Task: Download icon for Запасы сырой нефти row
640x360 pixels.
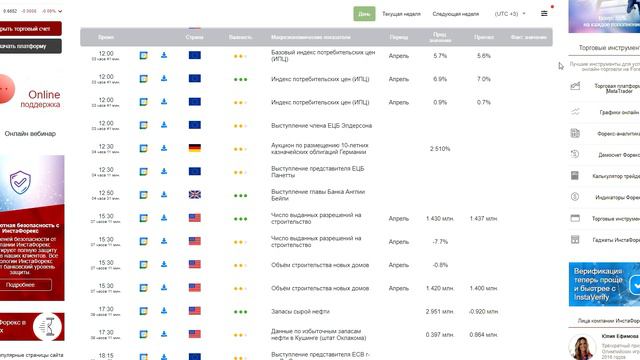Action: [164, 311]
